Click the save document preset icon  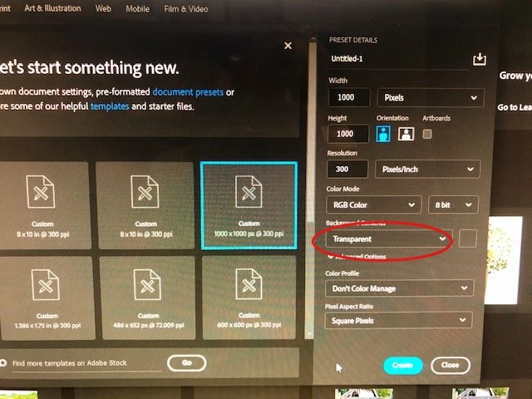[x=480, y=59]
